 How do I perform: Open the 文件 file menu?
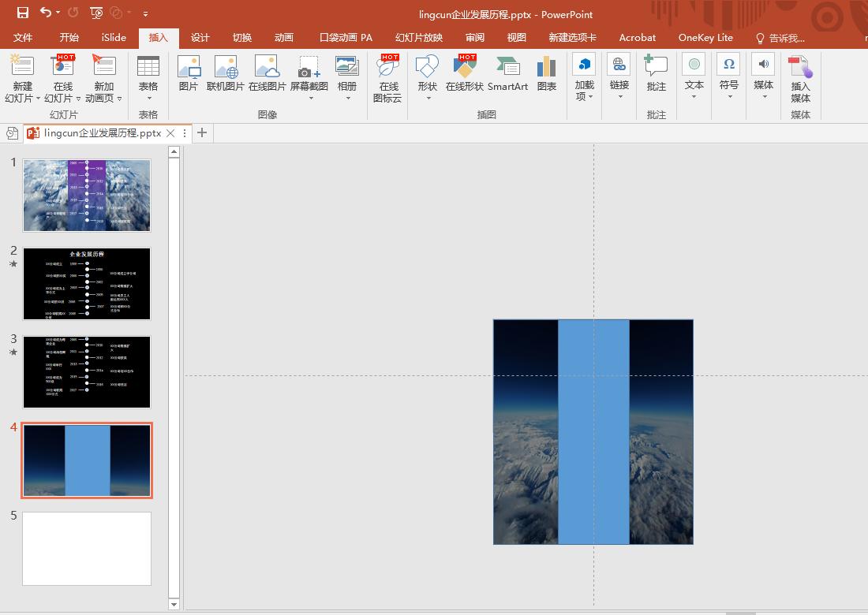[x=23, y=38]
